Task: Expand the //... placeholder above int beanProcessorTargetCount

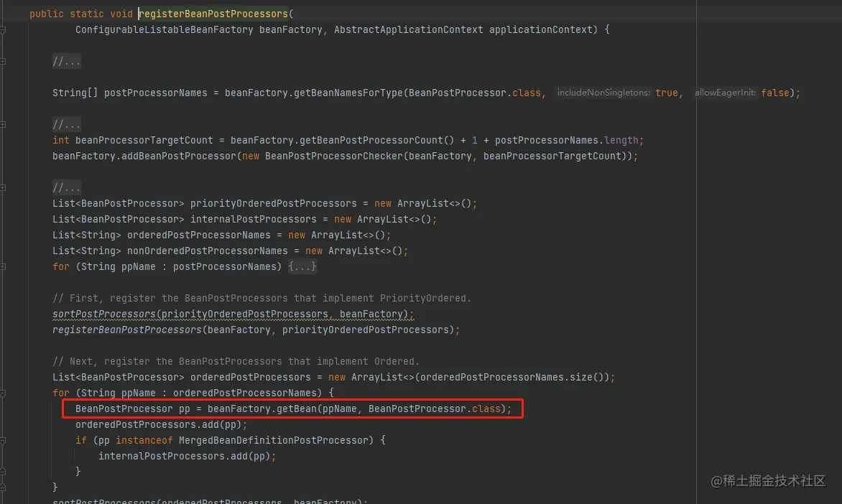Action: 67,124
